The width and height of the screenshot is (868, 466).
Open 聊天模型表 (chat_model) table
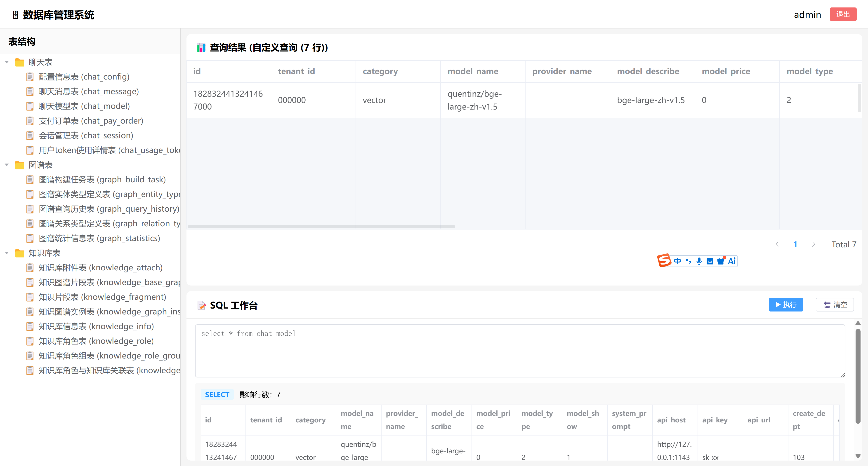point(84,106)
